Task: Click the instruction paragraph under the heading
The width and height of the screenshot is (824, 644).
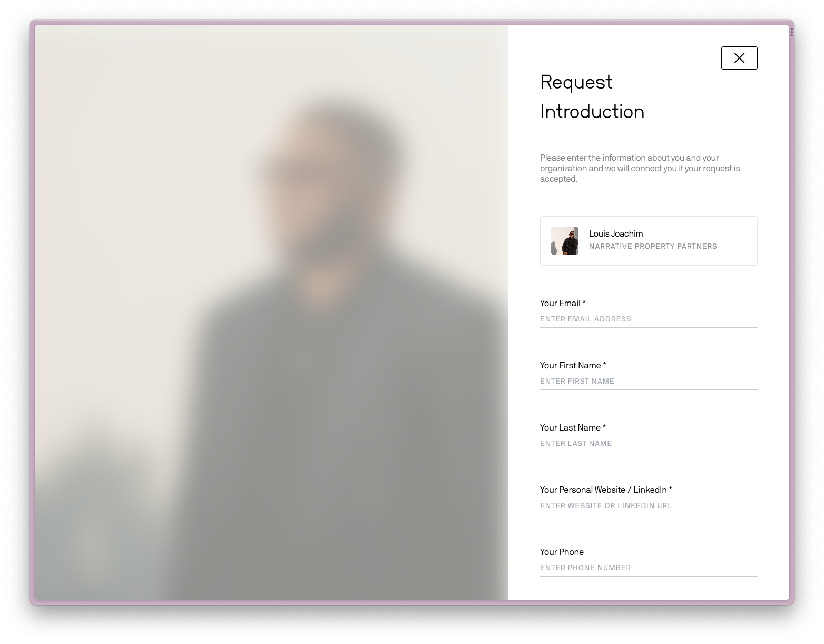Action: pos(640,168)
